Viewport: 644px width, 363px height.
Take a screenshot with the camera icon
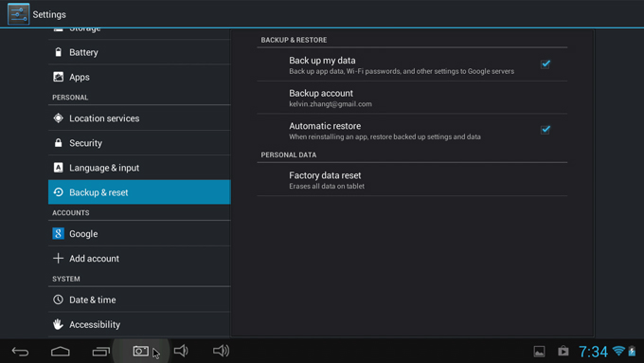(141, 351)
